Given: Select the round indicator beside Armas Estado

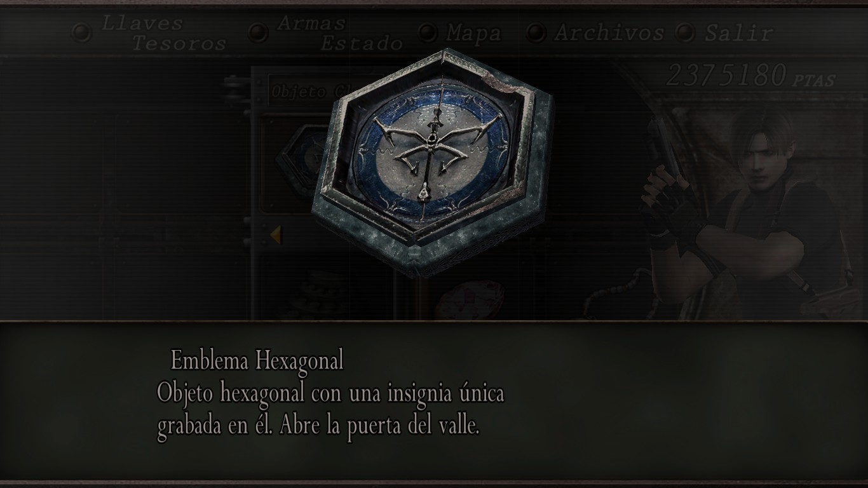Looking at the screenshot, I should click(x=258, y=33).
